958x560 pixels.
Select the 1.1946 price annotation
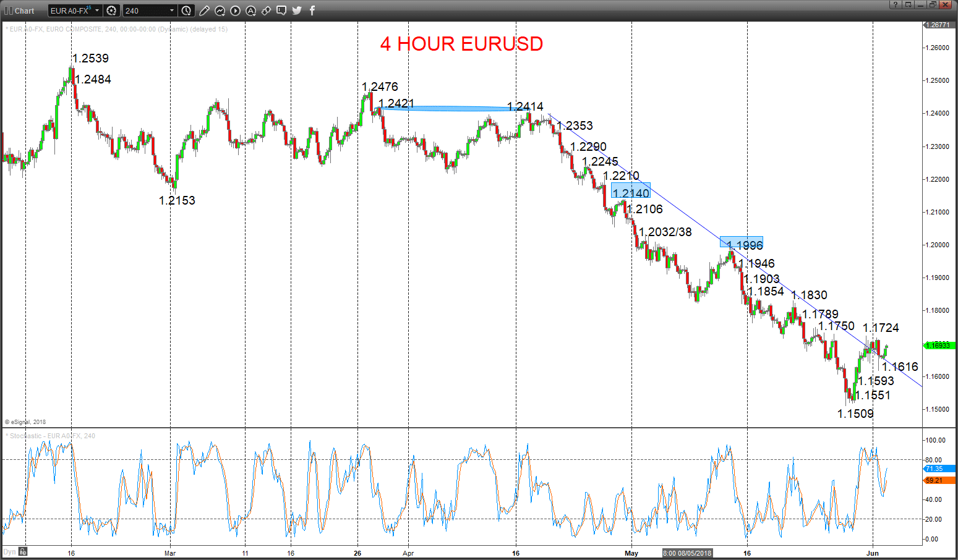click(756, 263)
